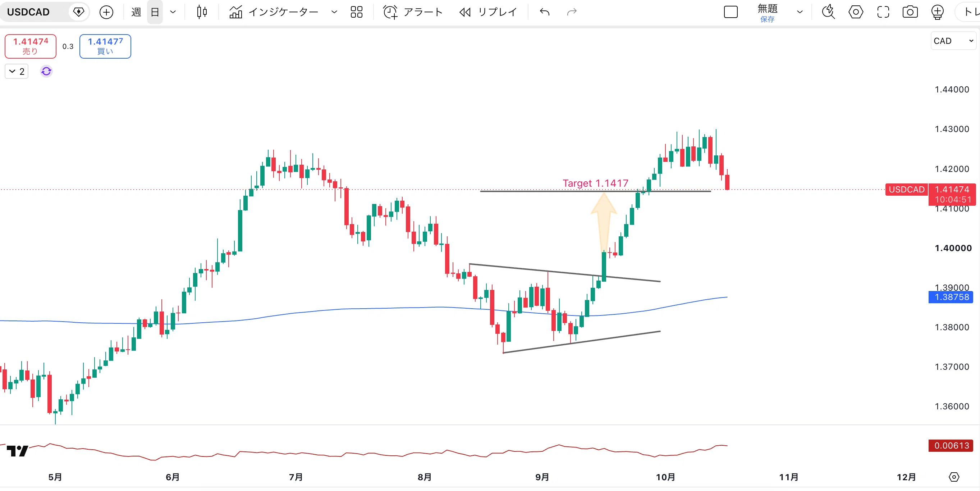
Task: Open the インジケーター indicators menu
Action: (274, 12)
